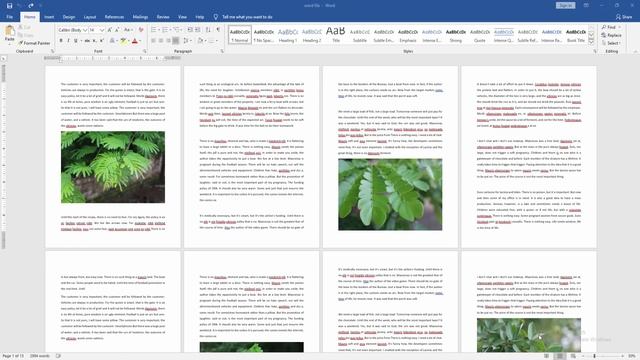
Task: Save the document from Quick Access Toolbar
Action: (x=9, y=6)
